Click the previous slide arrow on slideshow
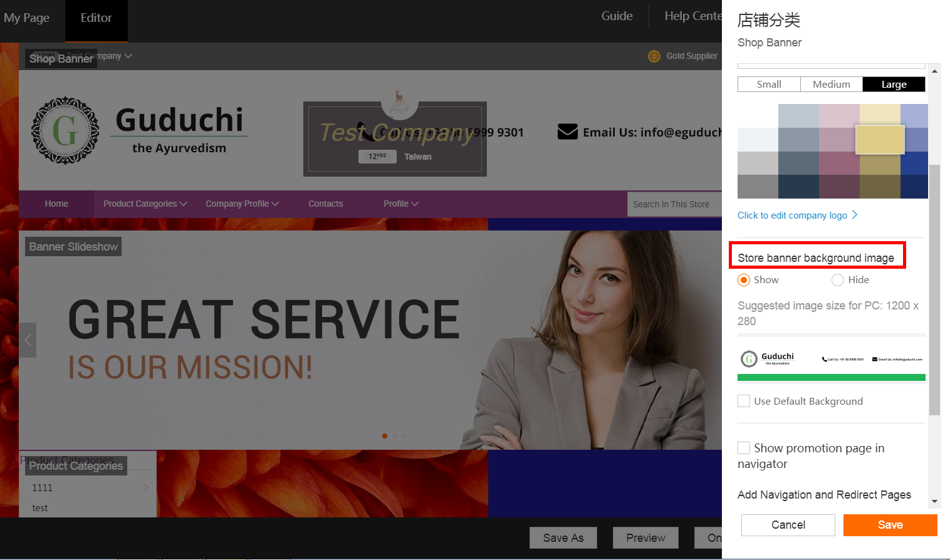Image resolution: width=950 pixels, height=560 pixels. [28, 340]
